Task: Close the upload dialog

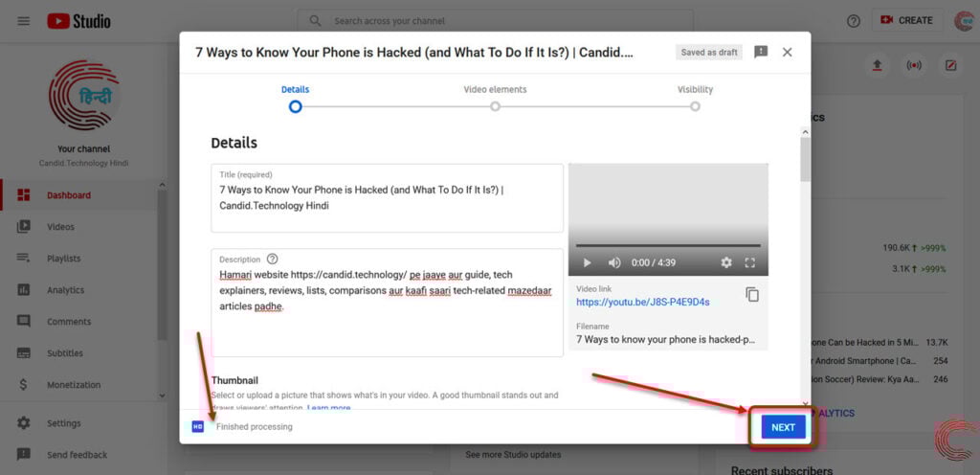Action: pos(788,52)
